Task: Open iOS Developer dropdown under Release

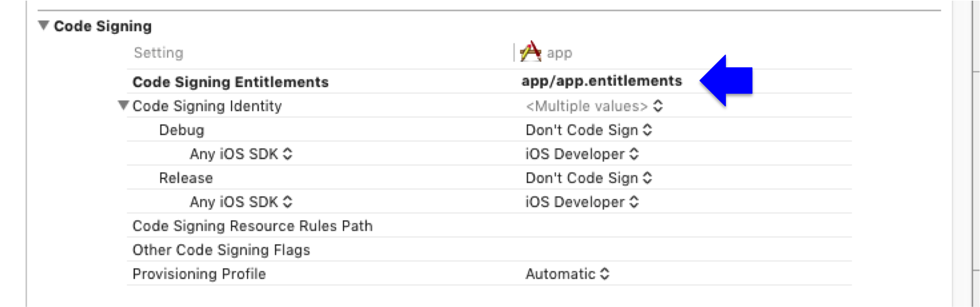Action: pyautogui.click(x=581, y=202)
